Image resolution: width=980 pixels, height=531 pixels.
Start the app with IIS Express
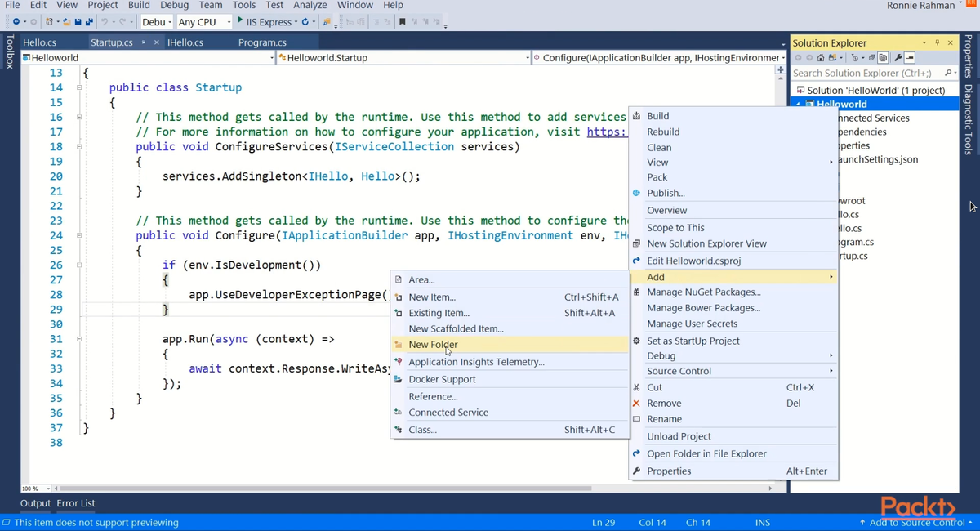coord(264,22)
